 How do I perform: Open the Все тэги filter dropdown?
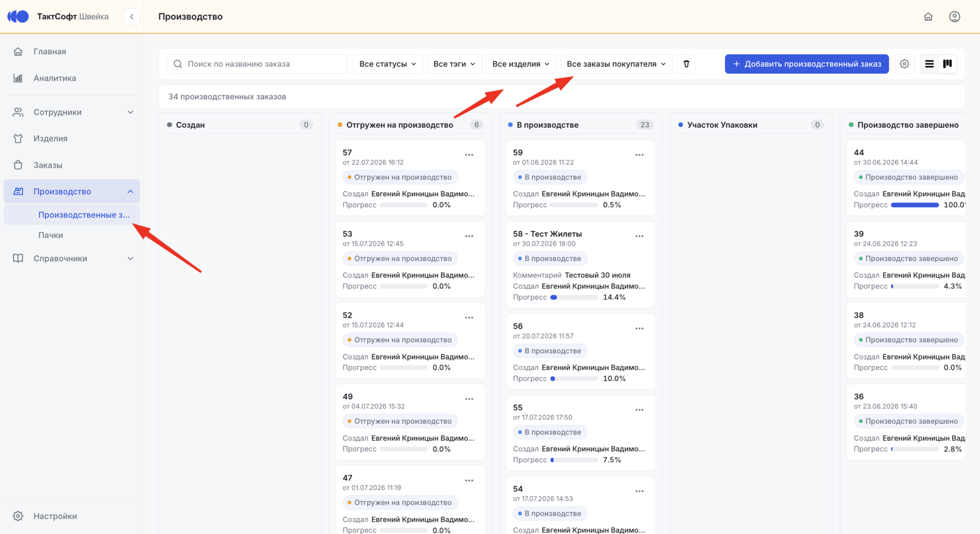click(x=454, y=64)
